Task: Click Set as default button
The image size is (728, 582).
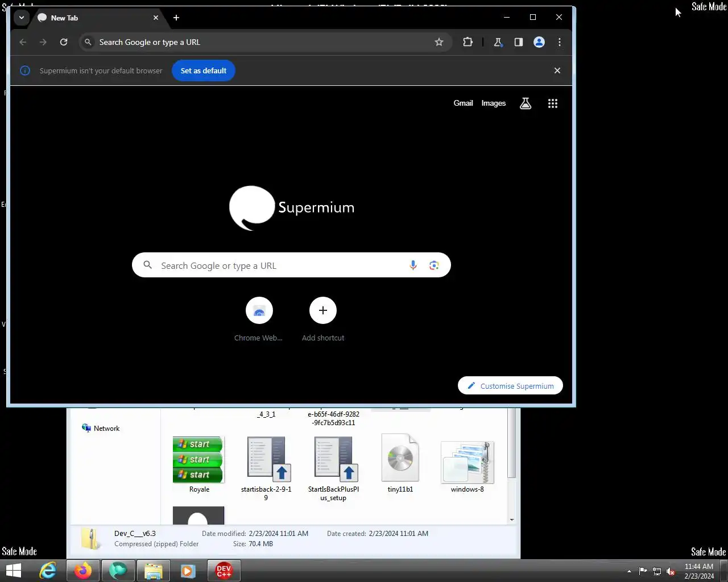Action: (x=204, y=70)
